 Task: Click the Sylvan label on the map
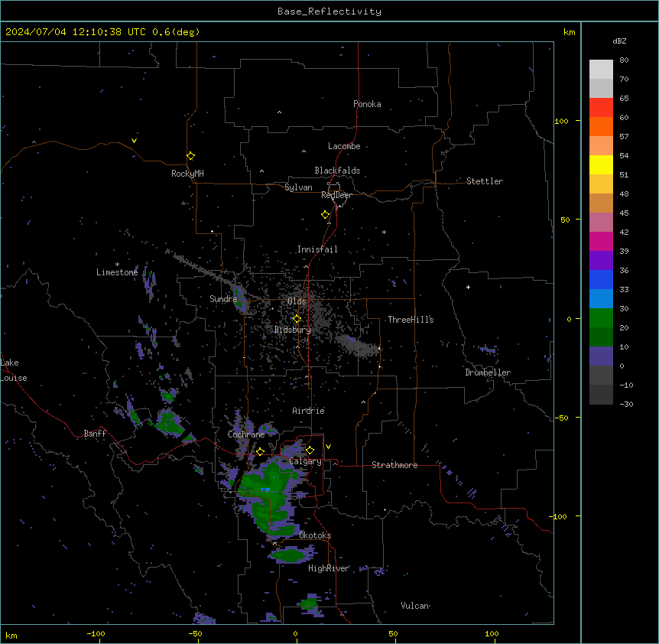(298, 187)
